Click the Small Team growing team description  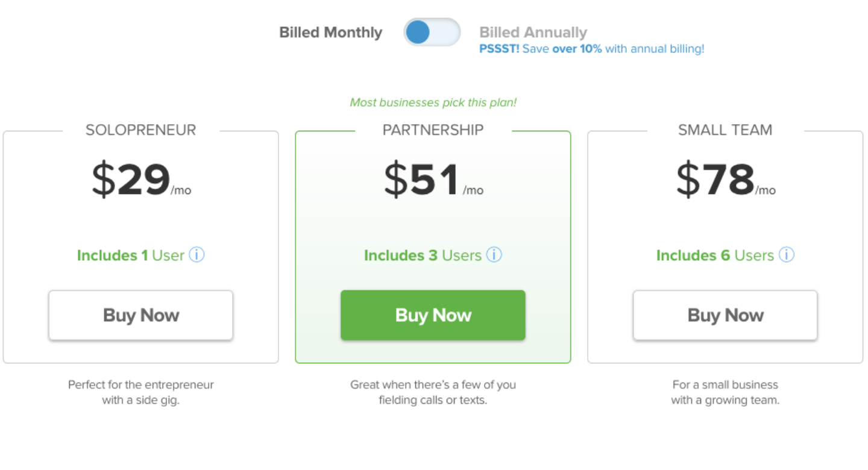[x=725, y=392]
